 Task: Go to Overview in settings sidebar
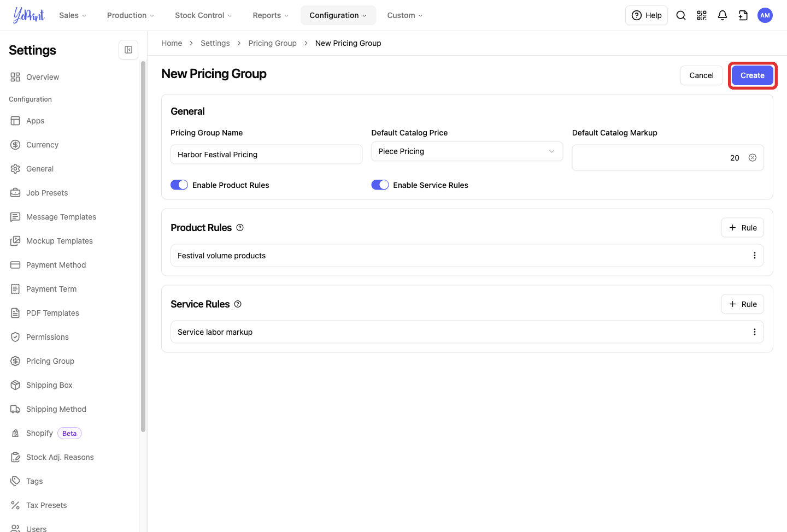pos(43,77)
